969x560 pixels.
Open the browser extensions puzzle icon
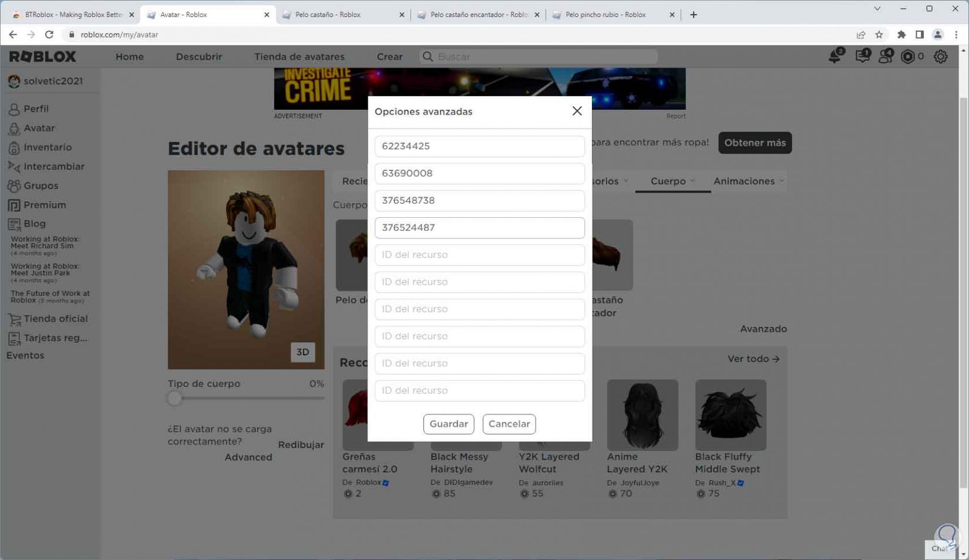pos(901,35)
